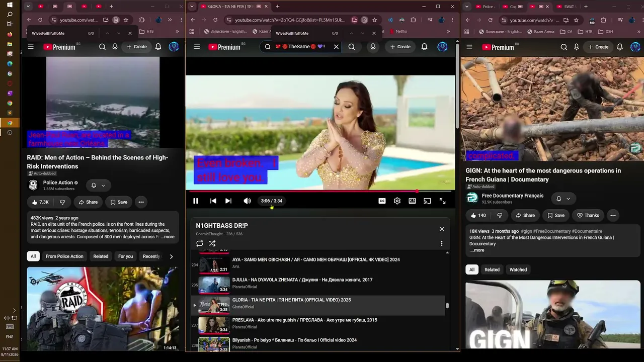The width and height of the screenshot is (644, 362).
Task: Clear the TheSame search box text
Action: click(x=336, y=47)
